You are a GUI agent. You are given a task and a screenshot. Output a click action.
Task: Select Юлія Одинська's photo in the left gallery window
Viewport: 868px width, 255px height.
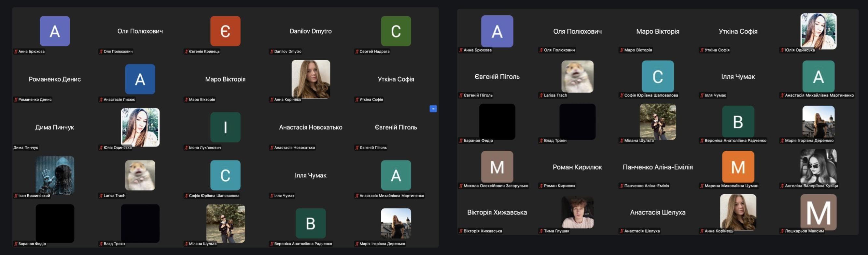point(140,127)
